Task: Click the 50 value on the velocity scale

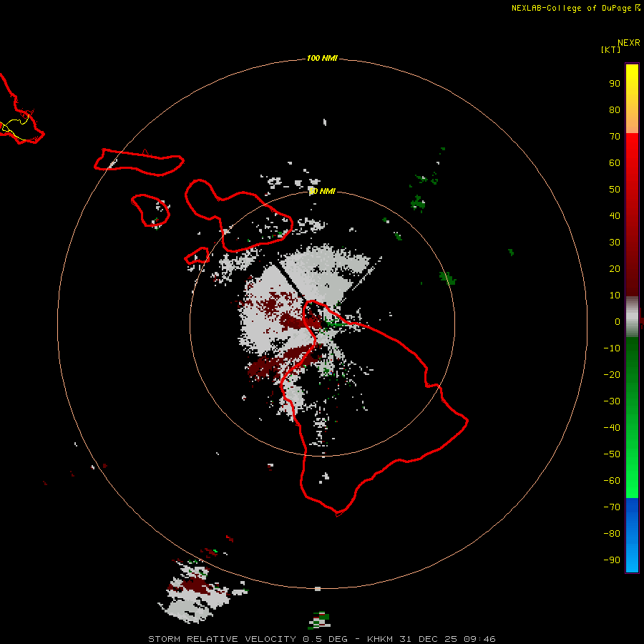Action: [x=615, y=190]
